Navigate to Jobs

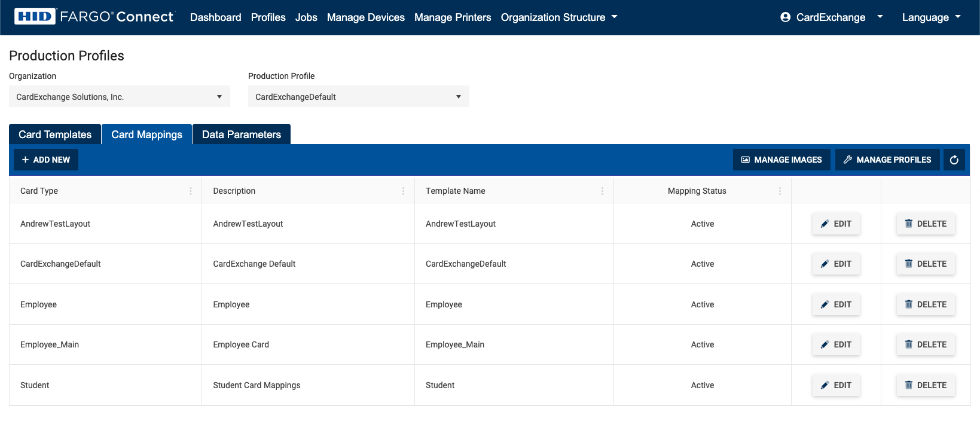[306, 17]
